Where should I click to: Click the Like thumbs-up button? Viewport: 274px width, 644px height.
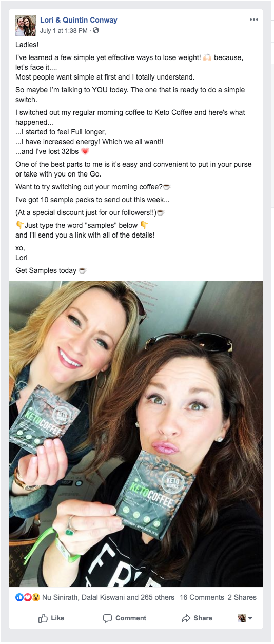(51, 618)
